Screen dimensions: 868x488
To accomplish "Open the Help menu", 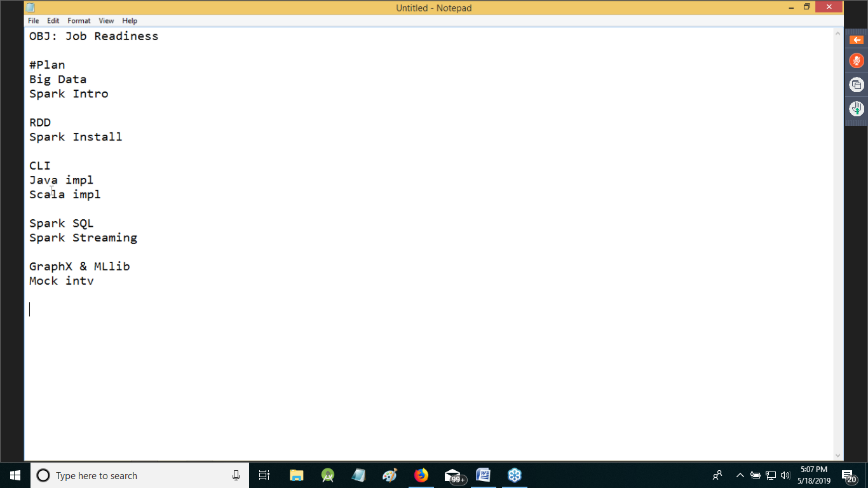I will tap(130, 21).
